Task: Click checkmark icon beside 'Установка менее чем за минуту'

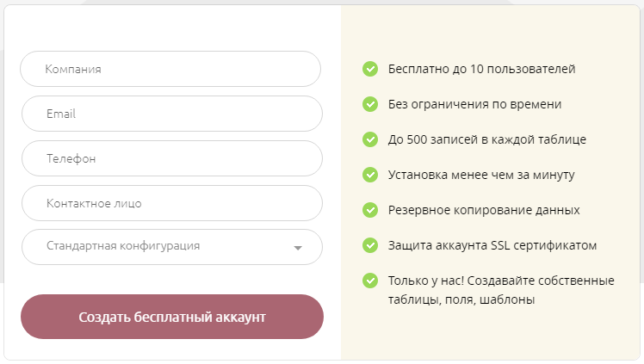Action: 370,175
